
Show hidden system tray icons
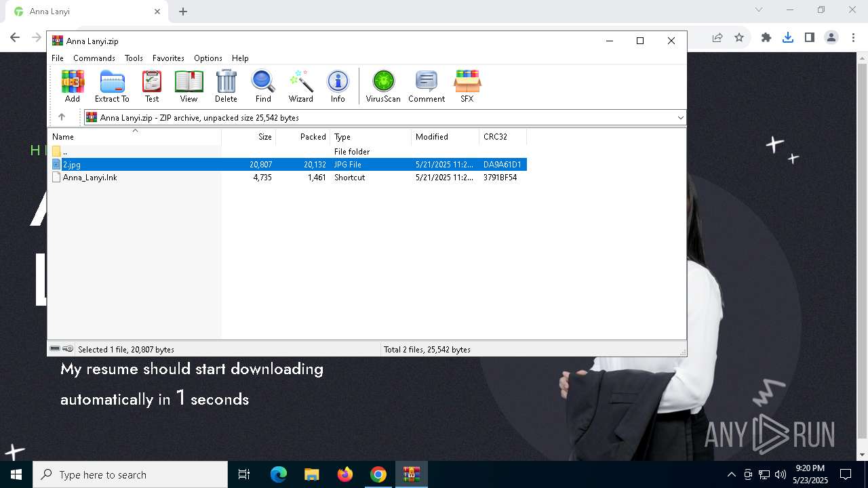731,474
